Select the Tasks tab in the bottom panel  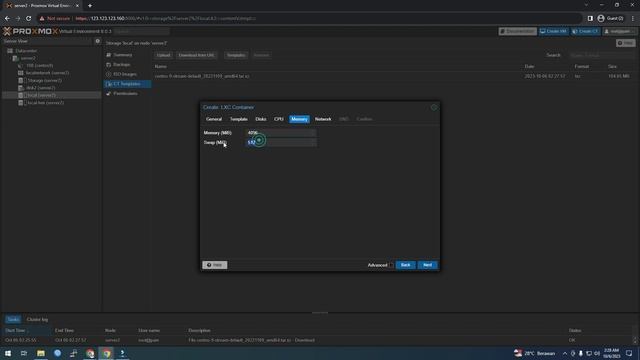point(13,320)
